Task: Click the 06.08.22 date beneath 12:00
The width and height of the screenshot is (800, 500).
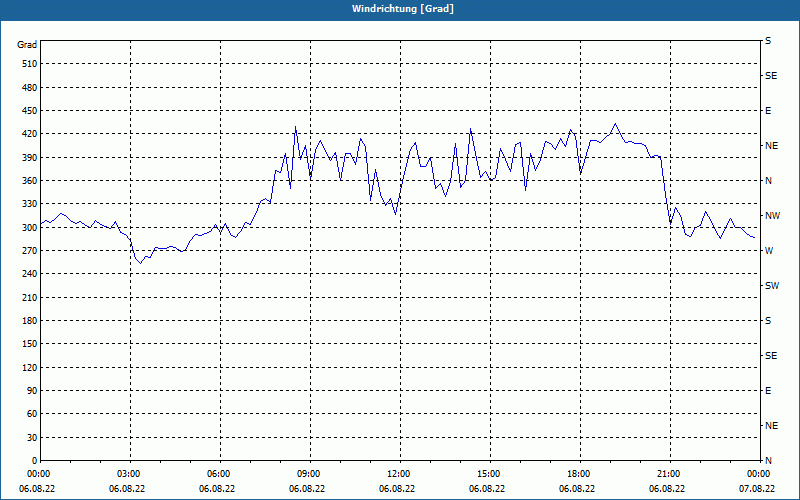Action: coord(397,489)
